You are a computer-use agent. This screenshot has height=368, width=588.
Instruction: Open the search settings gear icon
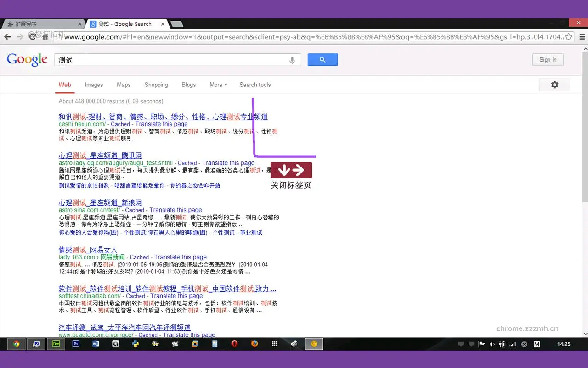(x=554, y=85)
